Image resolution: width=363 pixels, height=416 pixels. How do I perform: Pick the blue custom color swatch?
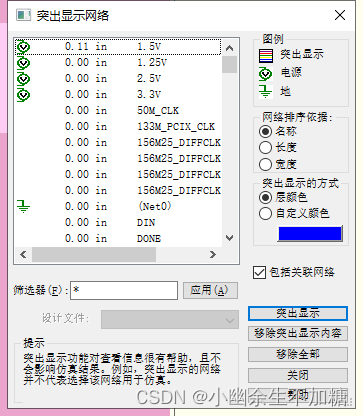pos(310,233)
